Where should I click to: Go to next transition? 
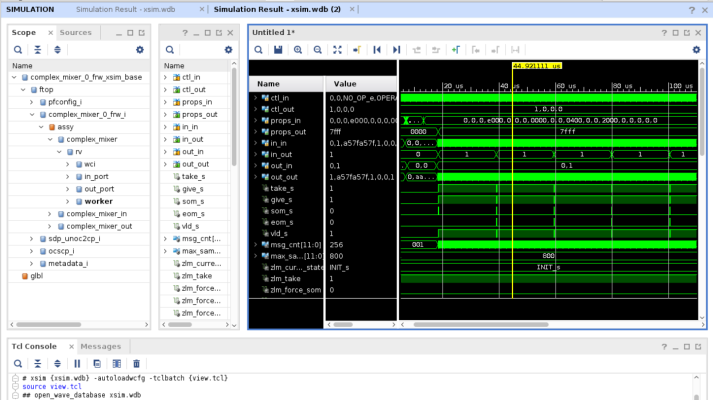pyautogui.click(x=436, y=50)
